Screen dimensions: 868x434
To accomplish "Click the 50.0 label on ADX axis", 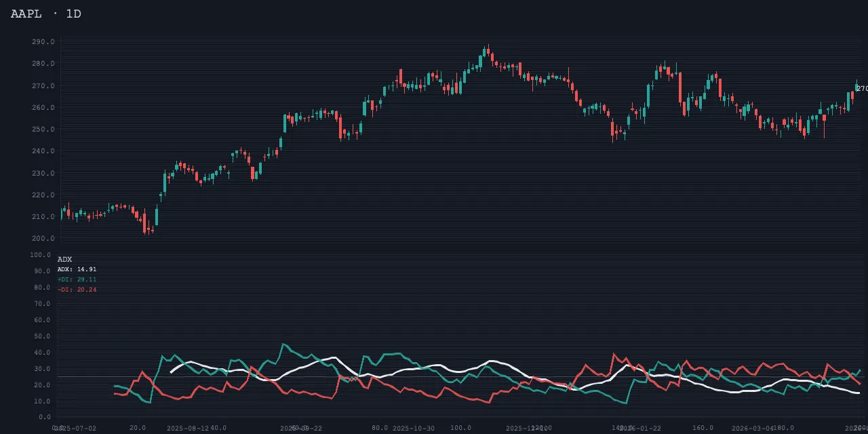I will click(41, 336).
